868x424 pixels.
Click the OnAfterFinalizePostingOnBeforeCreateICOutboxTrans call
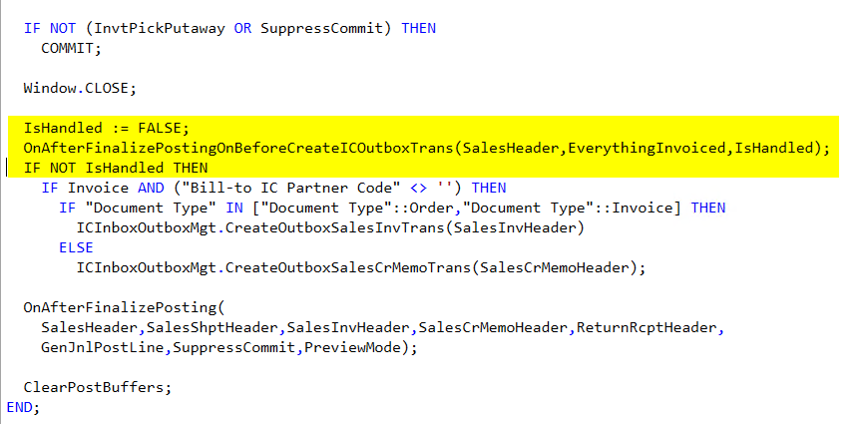point(427,148)
